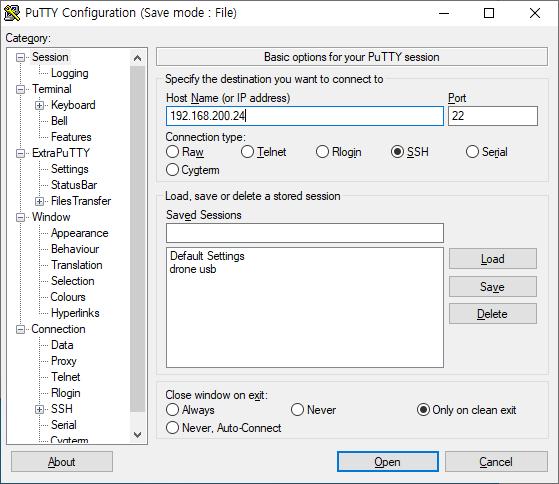This screenshot has height=484, width=559.
Task: Click the Cancel button
Action: (496, 462)
